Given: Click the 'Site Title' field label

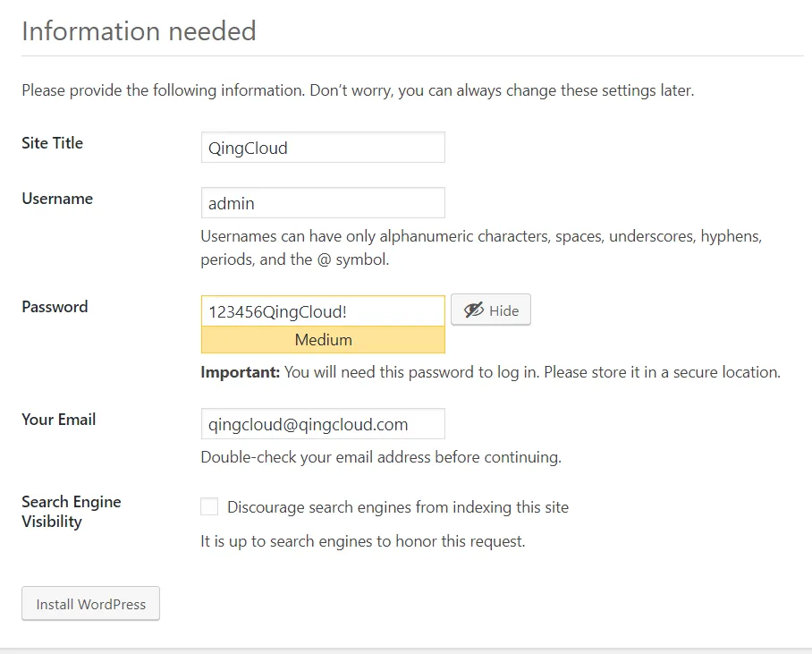Looking at the screenshot, I should [52, 143].
